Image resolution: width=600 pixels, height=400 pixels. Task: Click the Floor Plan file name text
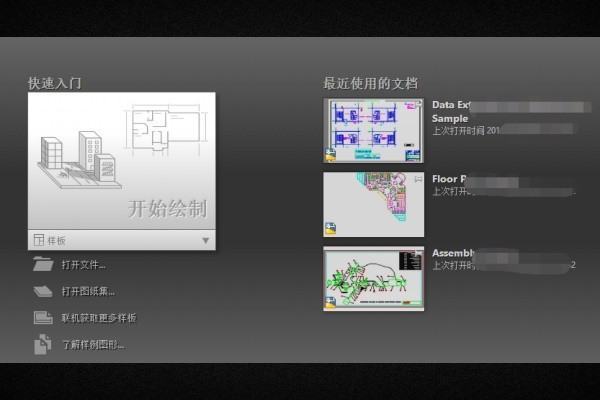click(449, 179)
